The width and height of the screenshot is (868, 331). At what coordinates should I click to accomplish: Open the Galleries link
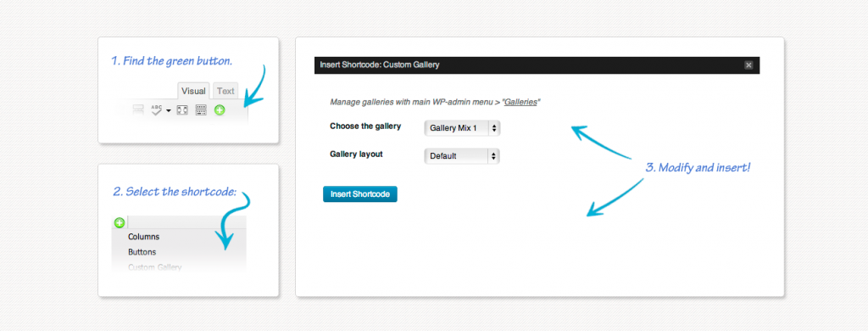[520, 102]
